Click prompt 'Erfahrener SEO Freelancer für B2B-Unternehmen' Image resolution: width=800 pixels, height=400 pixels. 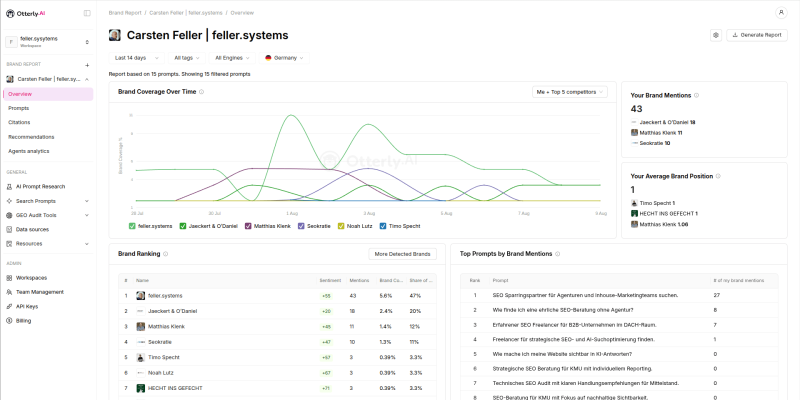coord(574,324)
